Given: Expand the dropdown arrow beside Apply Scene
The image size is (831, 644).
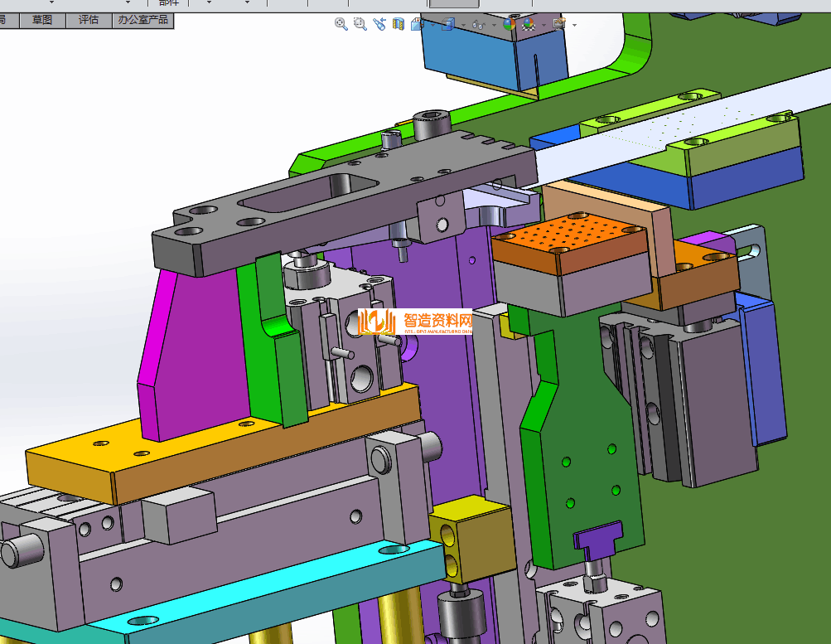Looking at the screenshot, I should [x=544, y=25].
